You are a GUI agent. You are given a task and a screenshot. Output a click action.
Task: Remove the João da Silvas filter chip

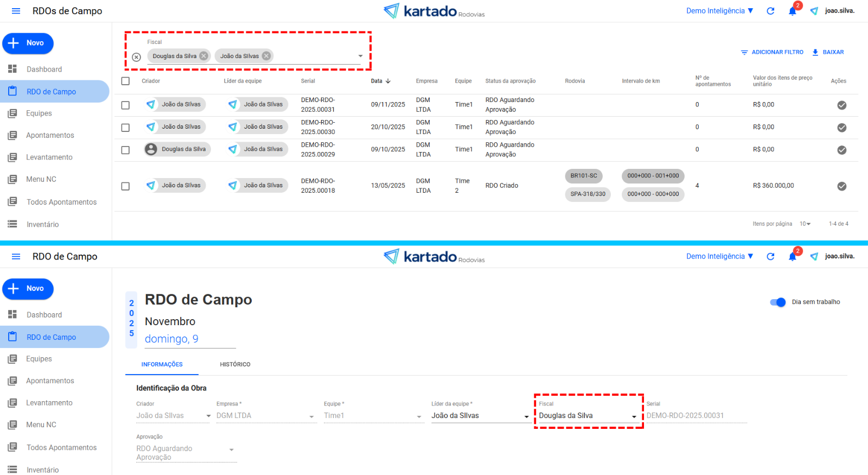point(266,56)
